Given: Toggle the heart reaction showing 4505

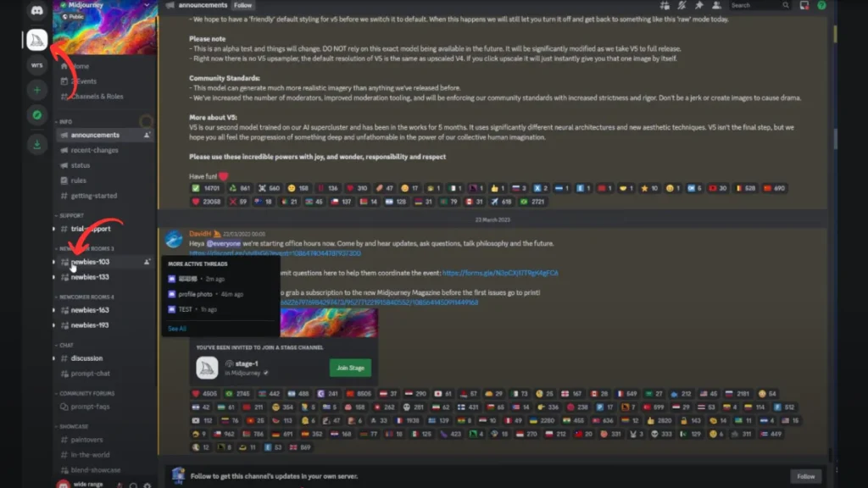Looking at the screenshot, I should (x=205, y=394).
